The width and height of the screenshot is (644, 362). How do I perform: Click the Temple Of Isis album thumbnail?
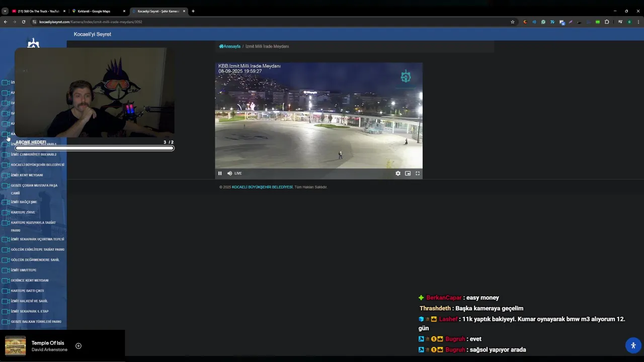[15, 346]
